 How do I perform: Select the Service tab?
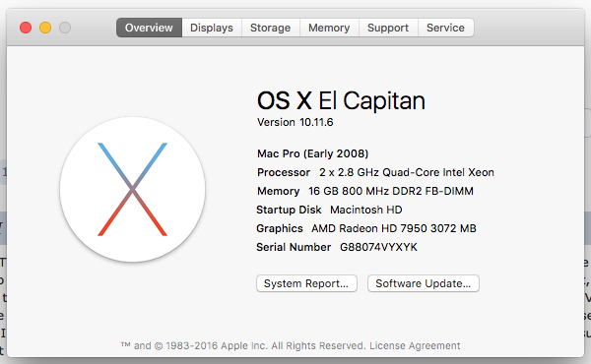click(x=445, y=28)
